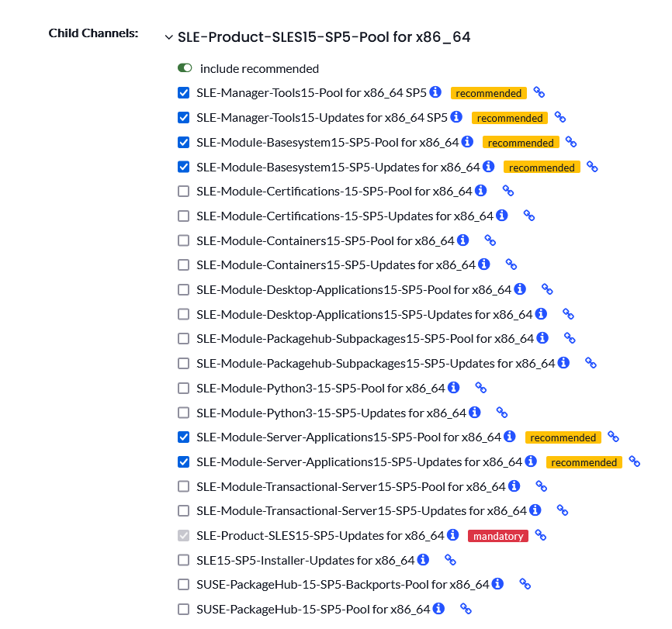
Task: Click the SLE-Module-Packagehub-Subpackages15-SP5-Pool label
Action: (x=365, y=339)
